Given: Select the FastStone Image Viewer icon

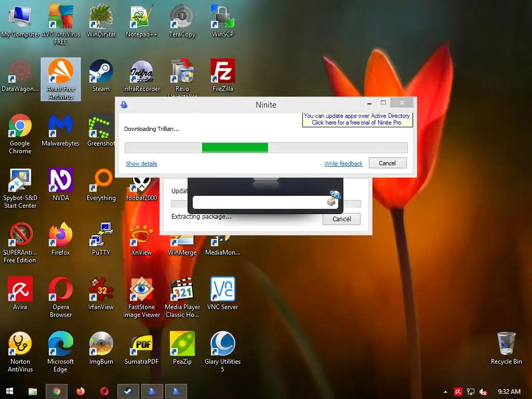Looking at the screenshot, I should pyautogui.click(x=141, y=298).
